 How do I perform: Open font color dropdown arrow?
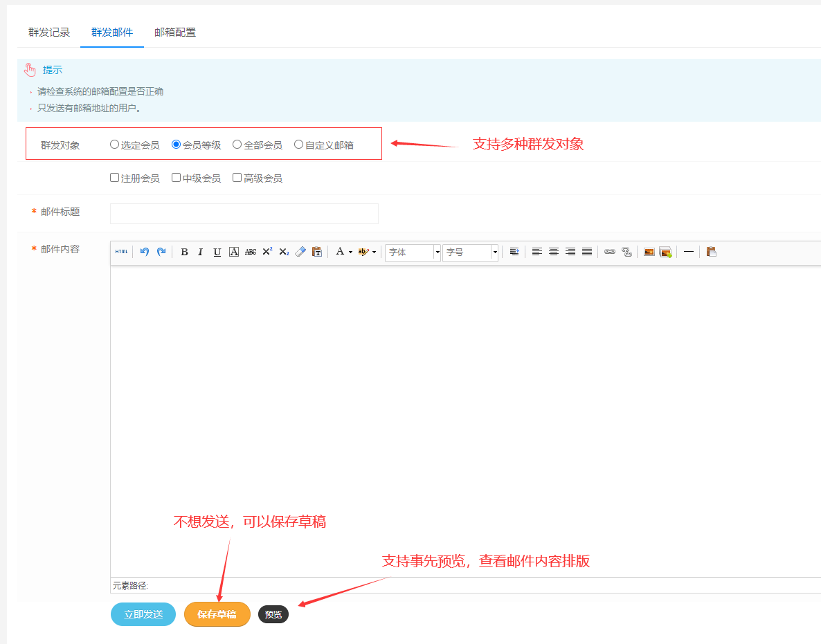coord(350,252)
